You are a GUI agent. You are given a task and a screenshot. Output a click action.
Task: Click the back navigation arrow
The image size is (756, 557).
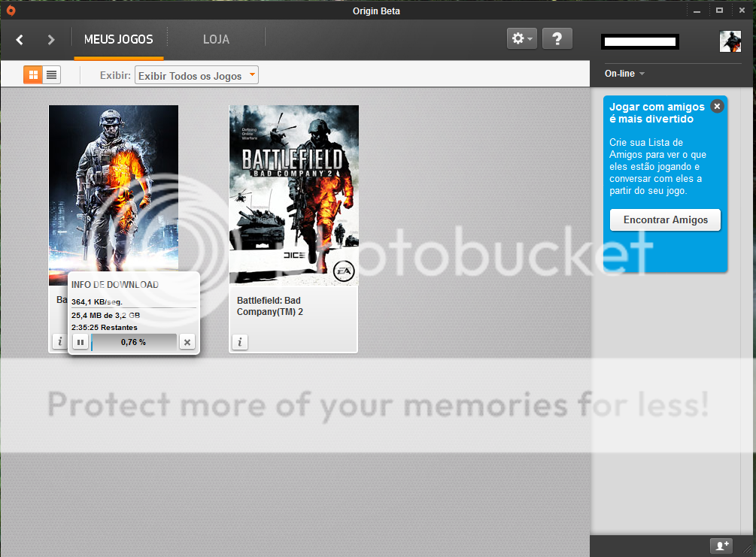click(20, 39)
